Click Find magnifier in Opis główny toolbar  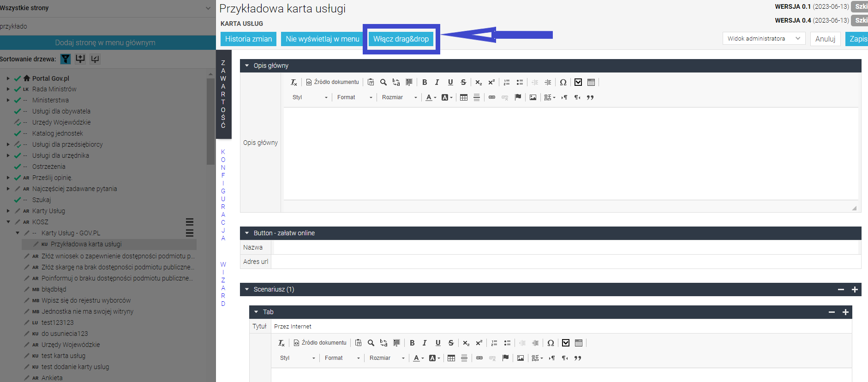[x=383, y=82]
